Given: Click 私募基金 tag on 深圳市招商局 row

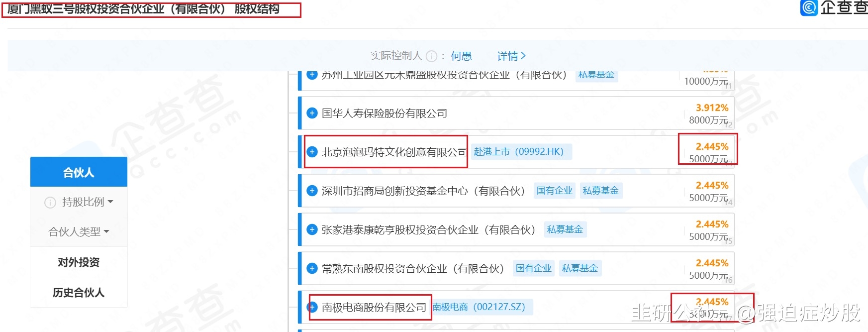Looking at the screenshot, I should pyautogui.click(x=600, y=190).
